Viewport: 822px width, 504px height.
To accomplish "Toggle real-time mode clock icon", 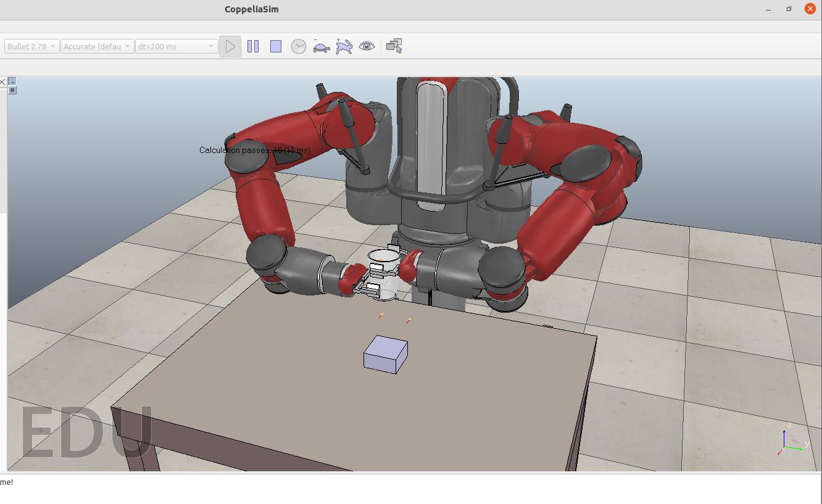I will [299, 46].
